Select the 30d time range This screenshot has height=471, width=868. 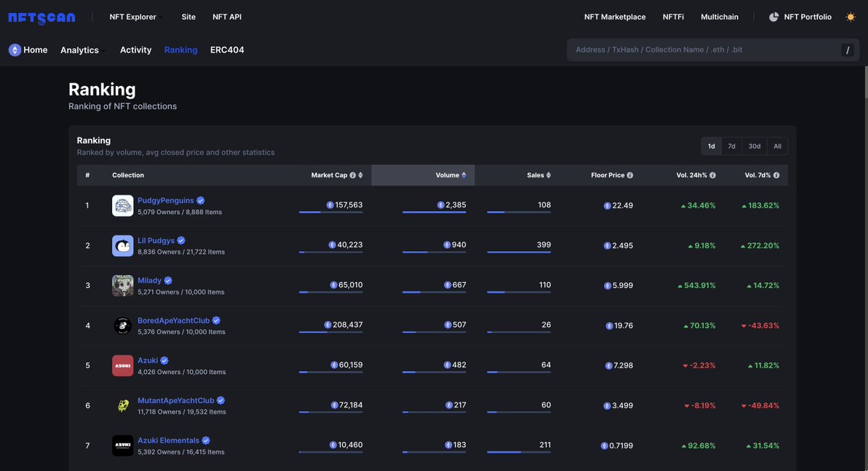754,146
